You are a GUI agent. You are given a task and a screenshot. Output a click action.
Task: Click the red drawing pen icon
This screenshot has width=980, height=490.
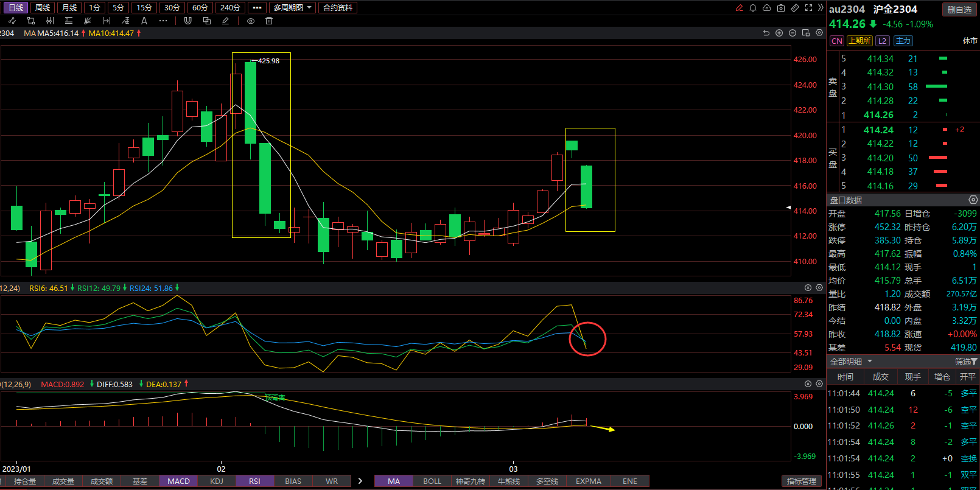[739, 8]
